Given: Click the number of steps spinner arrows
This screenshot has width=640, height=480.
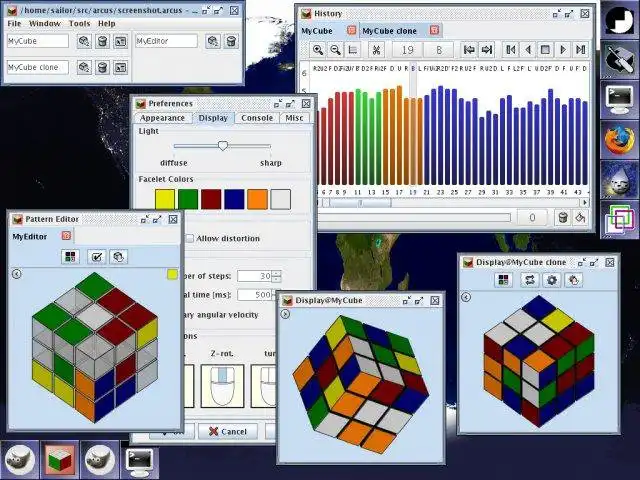Looking at the screenshot, I should point(277,276).
